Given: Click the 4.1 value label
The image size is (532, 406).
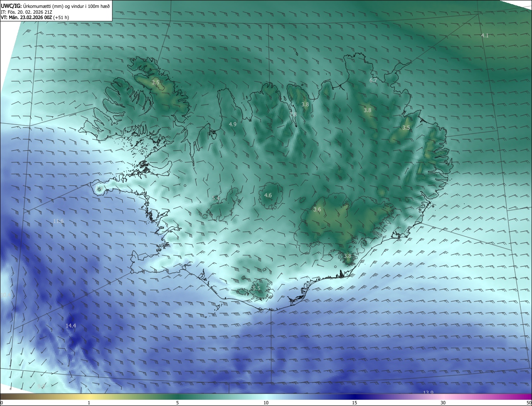Looking at the screenshot, I should pos(485,36).
